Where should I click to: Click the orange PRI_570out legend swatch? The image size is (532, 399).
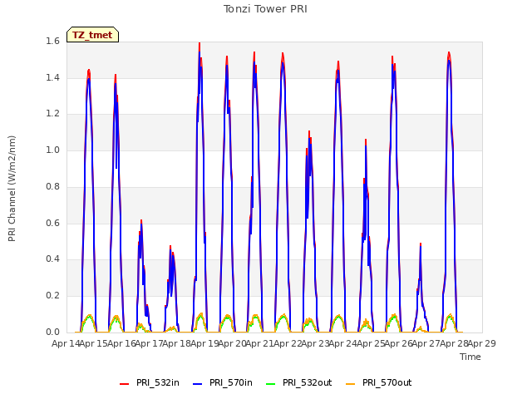point(351,384)
